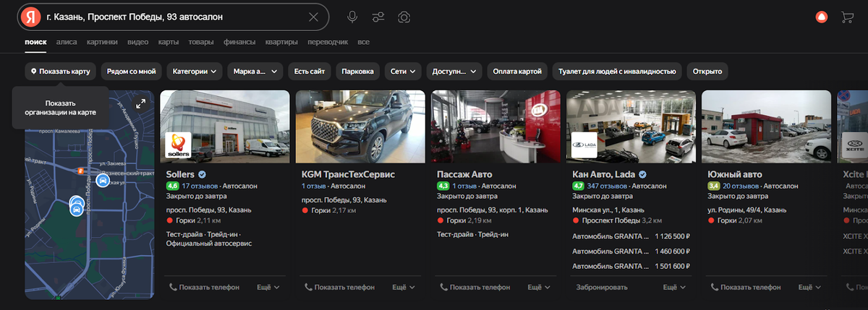Expand Ещё menu on KGM card
The height and width of the screenshot is (310, 868).
click(x=404, y=287)
